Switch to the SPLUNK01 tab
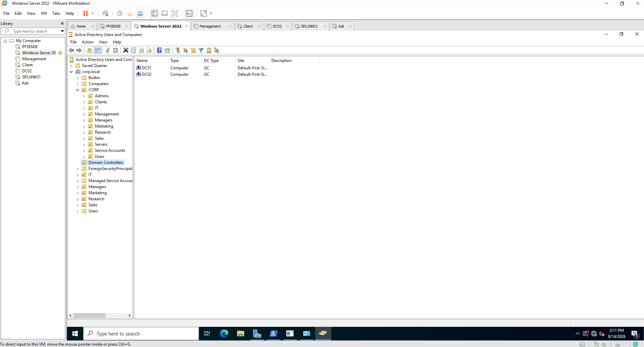The width and height of the screenshot is (644, 347). click(x=309, y=26)
